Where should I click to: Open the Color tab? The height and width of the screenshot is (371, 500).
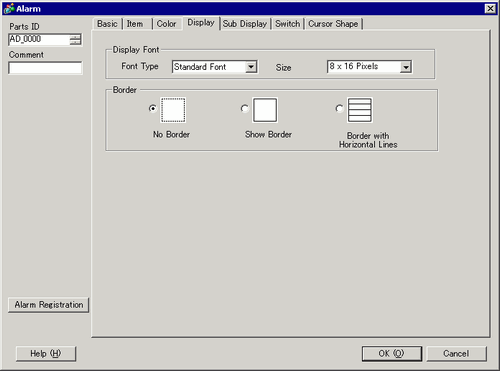(166, 24)
